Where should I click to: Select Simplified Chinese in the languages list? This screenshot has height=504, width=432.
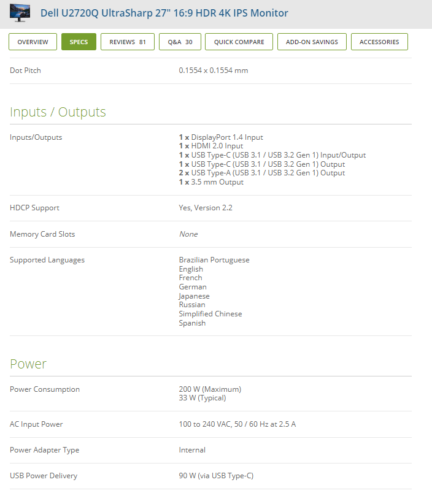210,314
